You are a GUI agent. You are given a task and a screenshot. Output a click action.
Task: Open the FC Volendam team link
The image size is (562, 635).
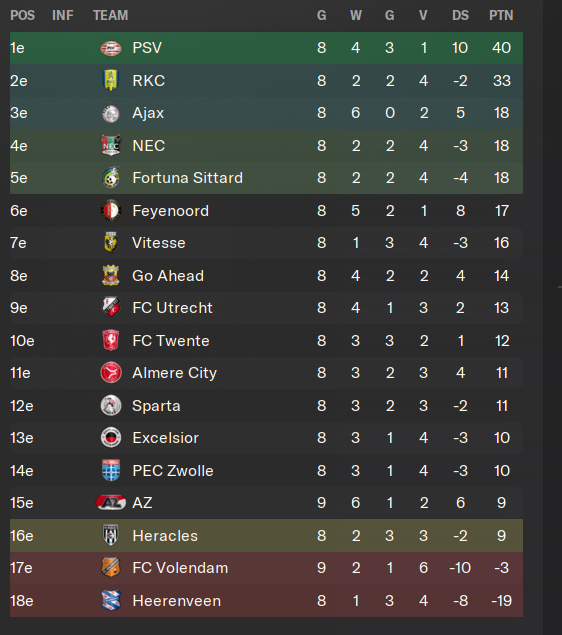point(180,568)
